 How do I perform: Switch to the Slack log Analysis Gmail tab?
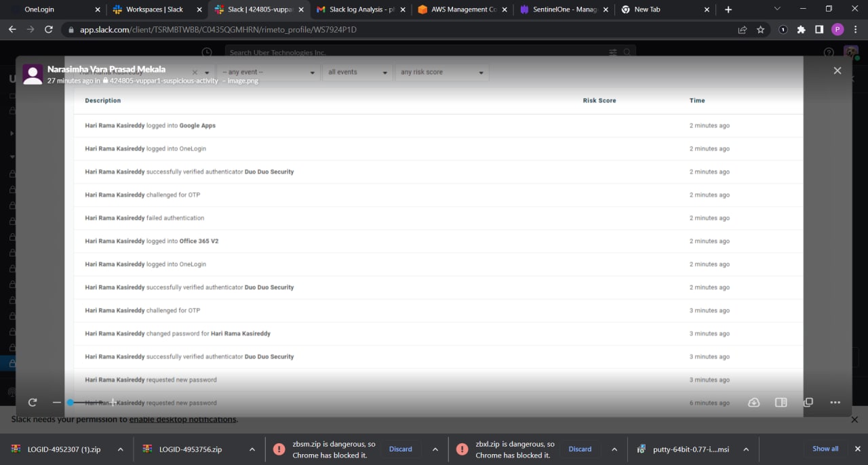pos(360,9)
